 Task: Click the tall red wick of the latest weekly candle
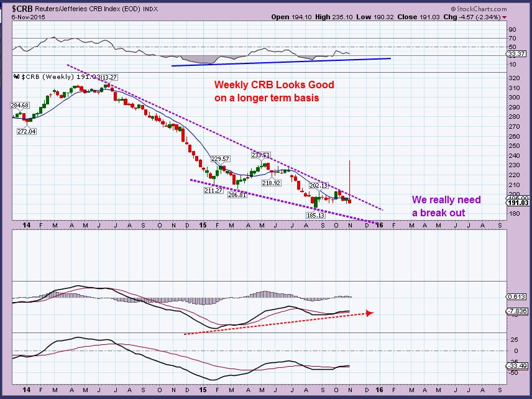pyautogui.click(x=350, y=180)
